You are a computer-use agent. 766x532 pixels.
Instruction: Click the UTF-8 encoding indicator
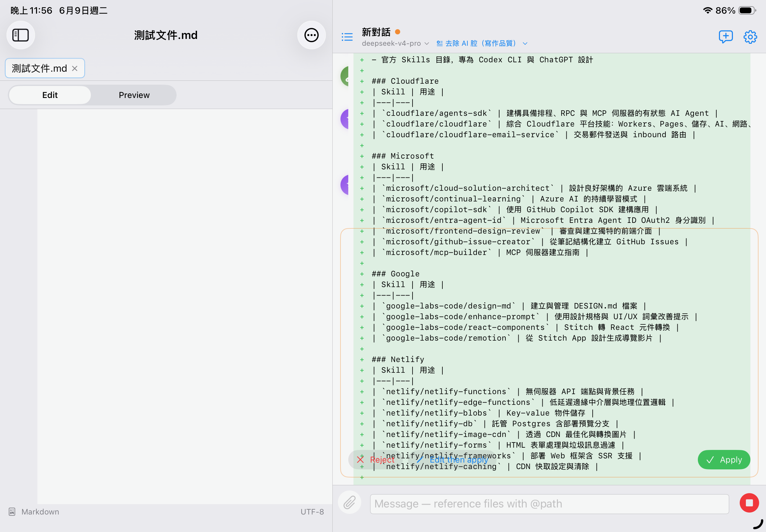(x=312, y=512)
